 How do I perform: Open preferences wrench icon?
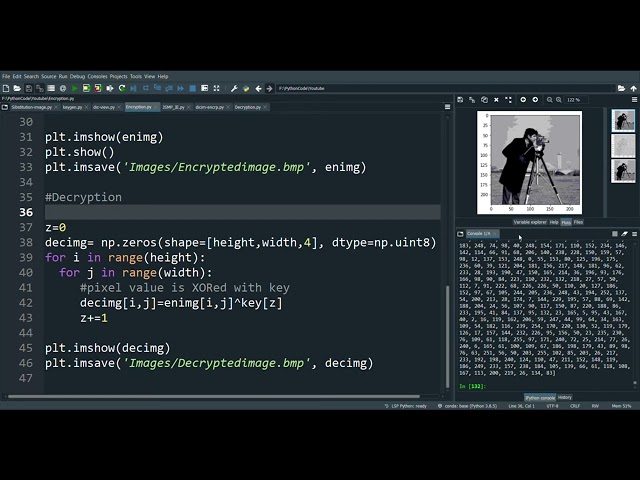[x=234, y=88]
